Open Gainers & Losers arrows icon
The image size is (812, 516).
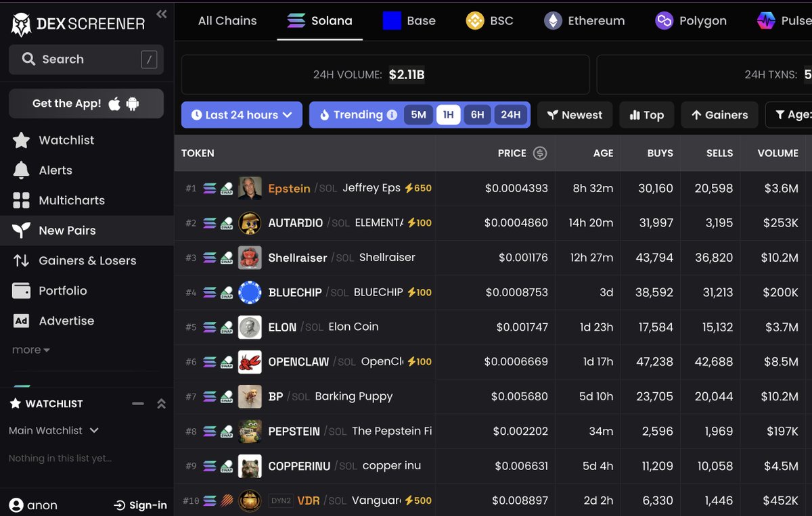(x=22, y=260)
